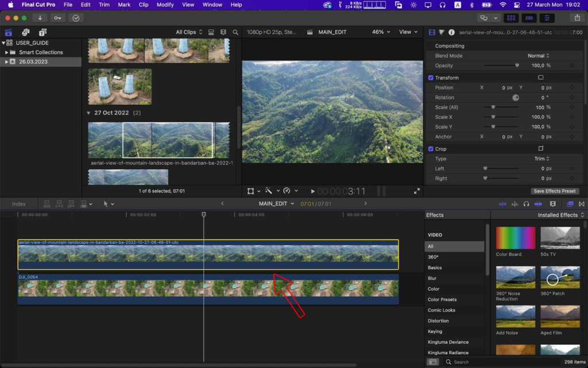Open the Trim menu
588x368 pixels.
(104, 5)
